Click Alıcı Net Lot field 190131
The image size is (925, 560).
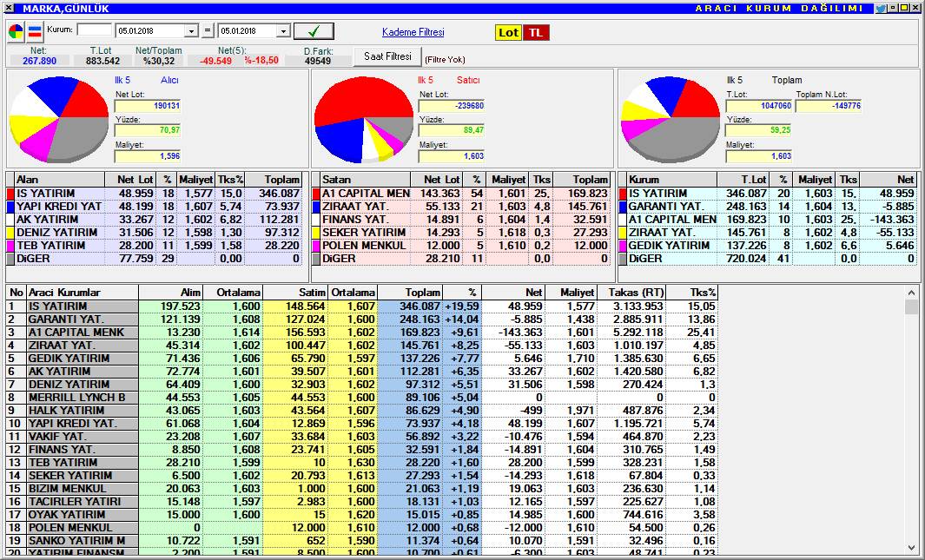pyautogui.click(x=148, y=106)
